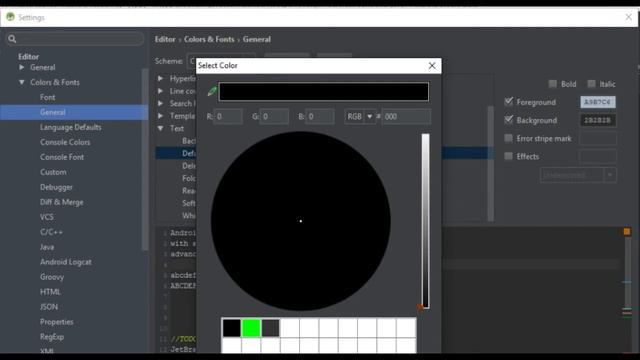Viewport: 640px width, 360px height.
Task: Open Properties color settings
Action: (56, 322)
